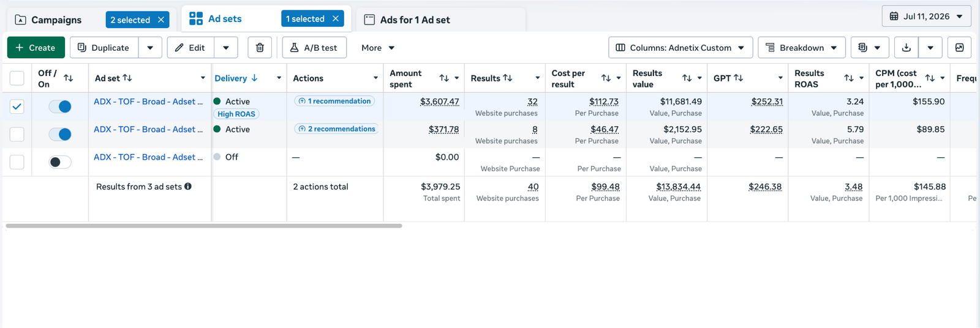Click the export download icon

tap(907, 48)
